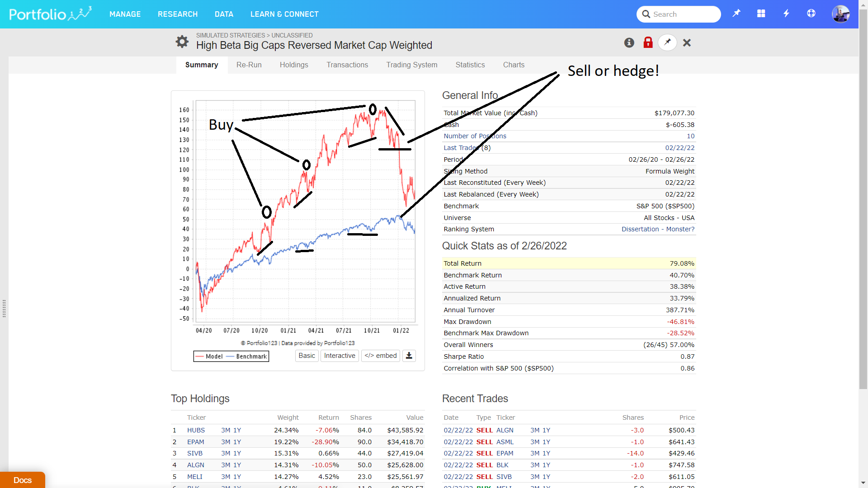This screenshot has width=868, height=488.
Task: Click the red lock privacy icon
Action: (648, 42)
